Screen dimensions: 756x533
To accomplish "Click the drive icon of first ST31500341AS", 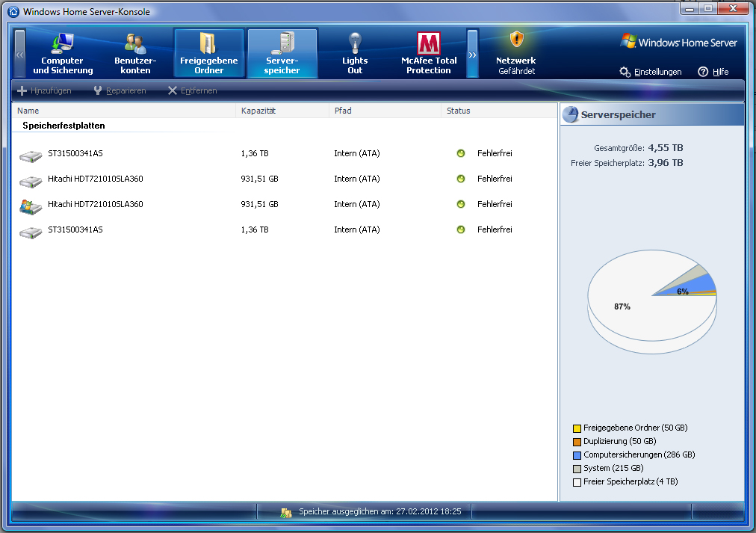I will coord(31,155).
